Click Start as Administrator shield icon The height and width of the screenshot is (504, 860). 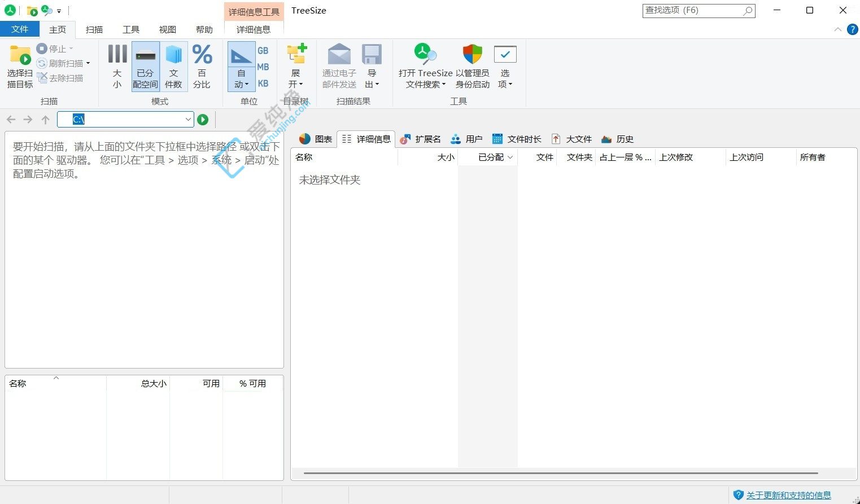tap(473, 54)
